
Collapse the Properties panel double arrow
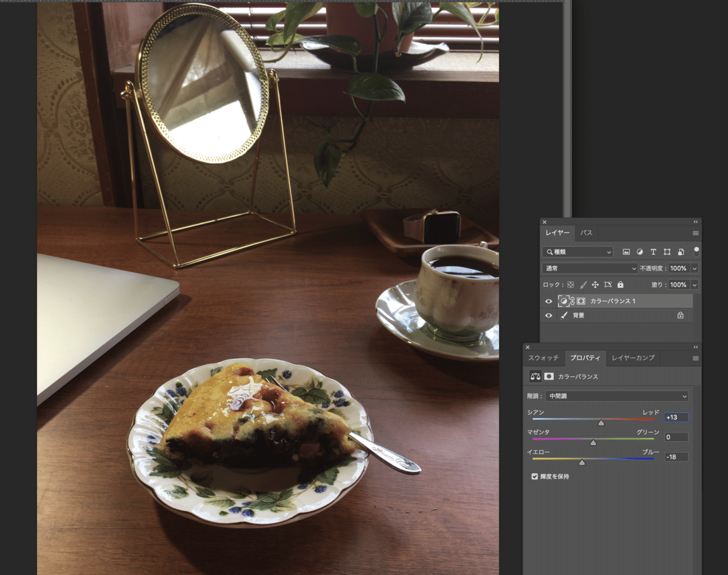[695, 347]
